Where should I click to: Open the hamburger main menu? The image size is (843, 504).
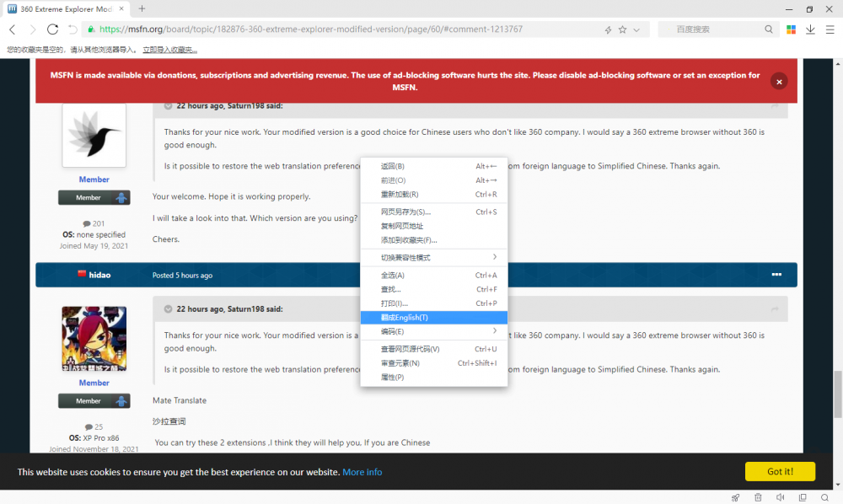pyautogui.click(x=830, y=29)
